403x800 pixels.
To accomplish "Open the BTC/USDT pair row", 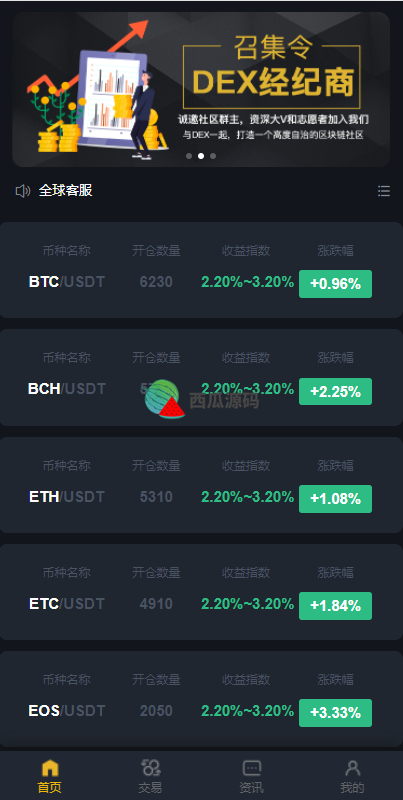I will 202,270.
